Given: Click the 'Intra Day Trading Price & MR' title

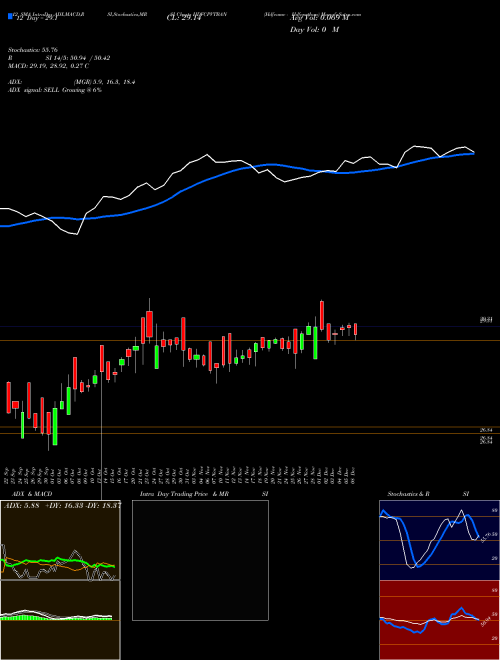Looking at the screenshot, I should (x=184, y=494).
